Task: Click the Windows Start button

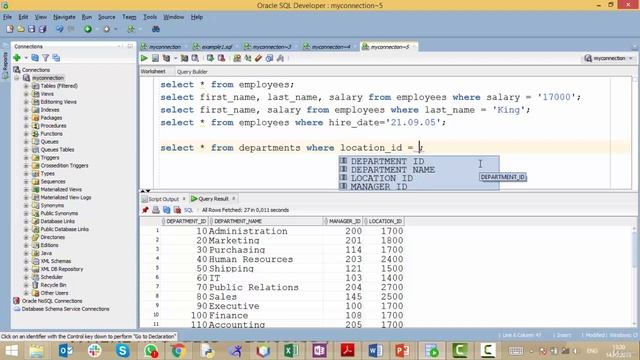Action: (x=11, y=351)
